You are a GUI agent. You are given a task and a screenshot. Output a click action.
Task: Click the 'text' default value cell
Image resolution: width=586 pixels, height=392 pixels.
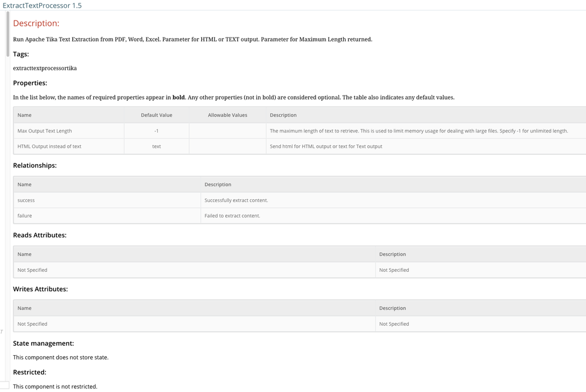click(157, 146)
